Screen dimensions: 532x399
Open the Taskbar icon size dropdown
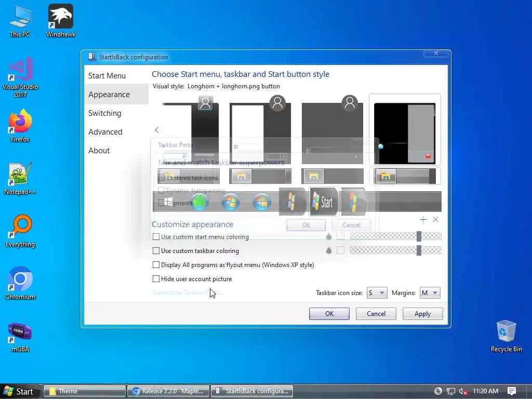pos(377,293)
